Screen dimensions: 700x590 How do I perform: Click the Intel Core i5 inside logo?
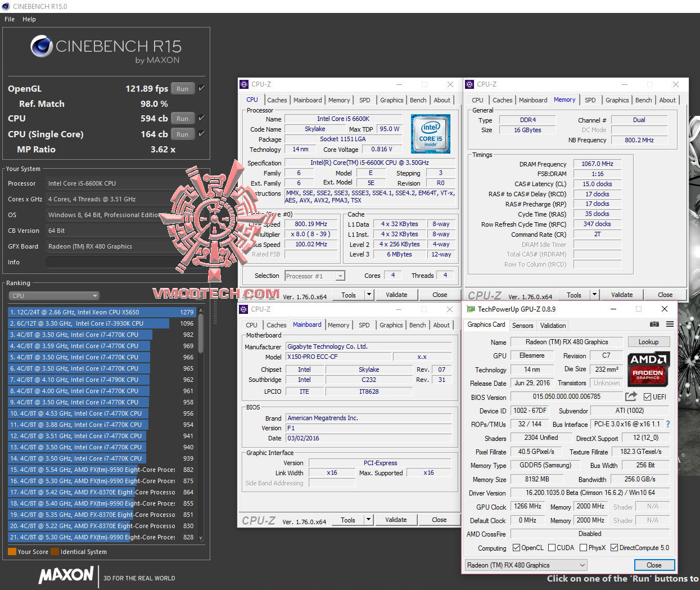(x=431, y=134)
